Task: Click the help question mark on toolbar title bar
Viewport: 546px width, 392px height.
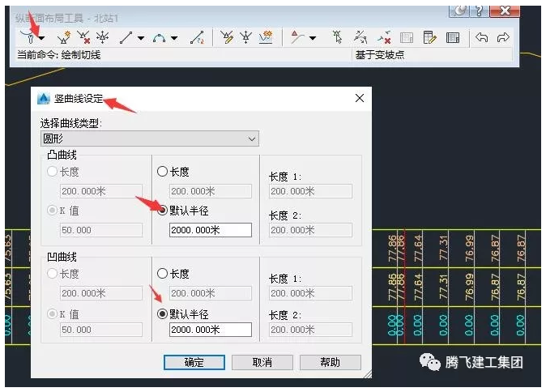Action: [479, 11]
